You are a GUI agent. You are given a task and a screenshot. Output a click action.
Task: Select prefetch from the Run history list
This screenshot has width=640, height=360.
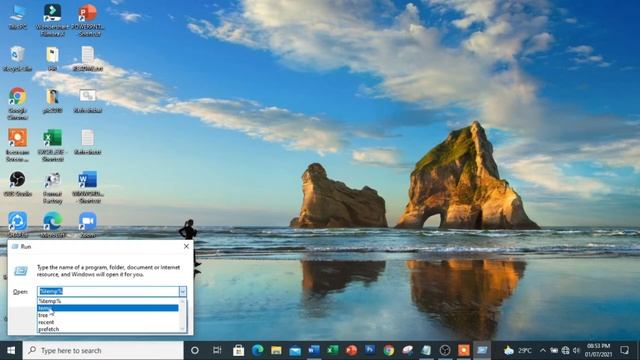(108, 329)
